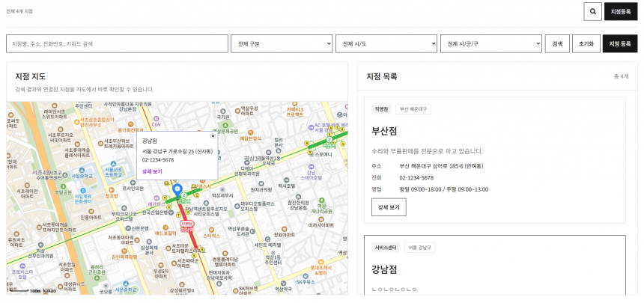644x303 pixels.
Task: Click the 국기원 icon on the map
Action: 222,111
